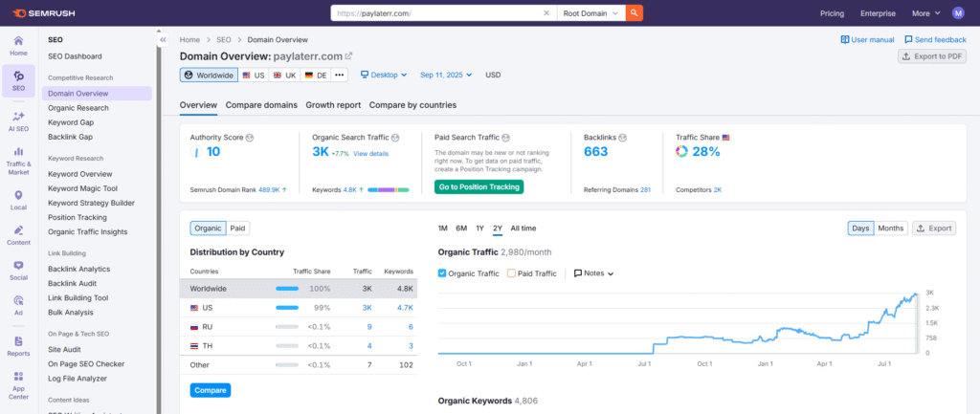Image resolution: width=980 pixels, height=414 pixels.
Task: Click Go to Position Tracking button
Action: coord(478,186)
